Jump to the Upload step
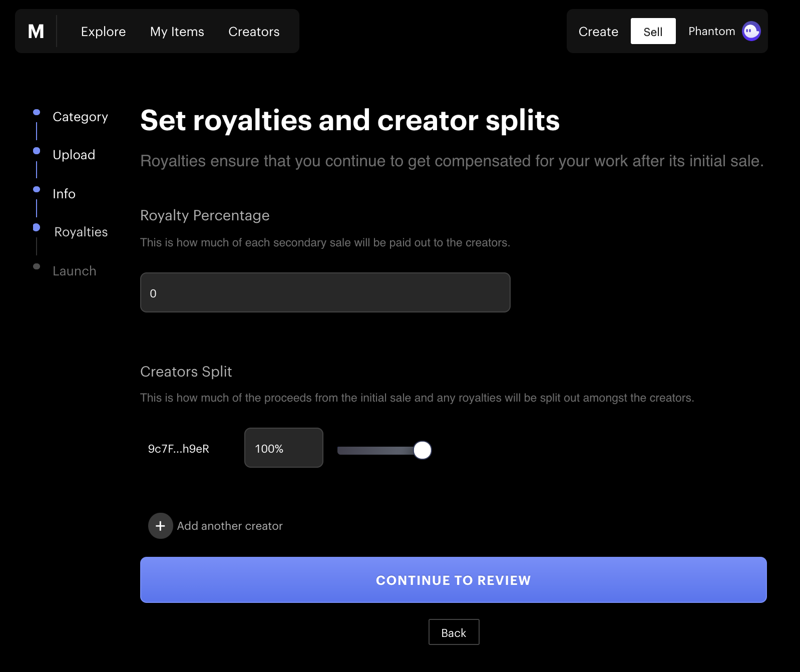This screenshot has height=672, width=800. tap(74, 155)
